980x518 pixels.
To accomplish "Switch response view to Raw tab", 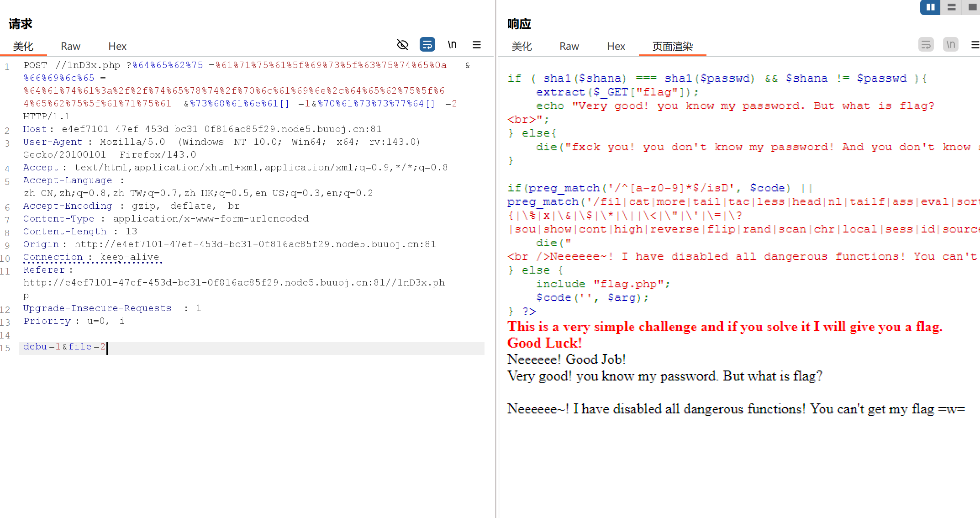I will click(569, 46).
